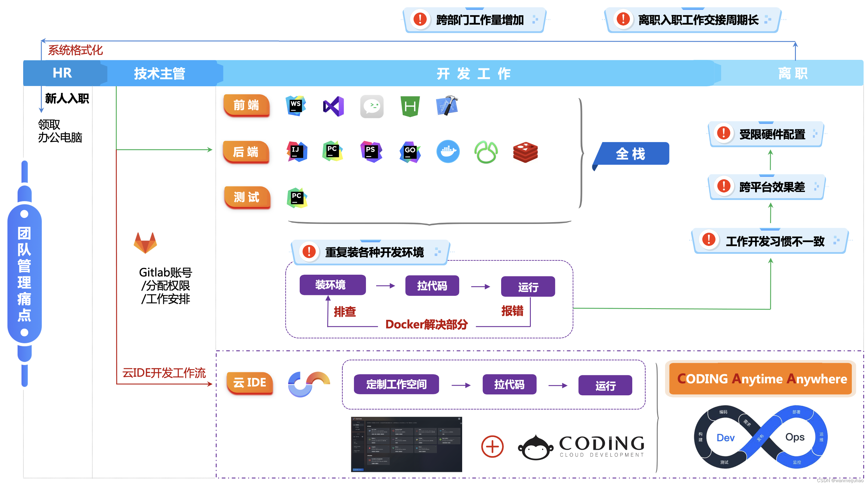This screenshot has height=486, width=868.
Task: Click the WeChat DevTools icon
Action: [372, 106]
